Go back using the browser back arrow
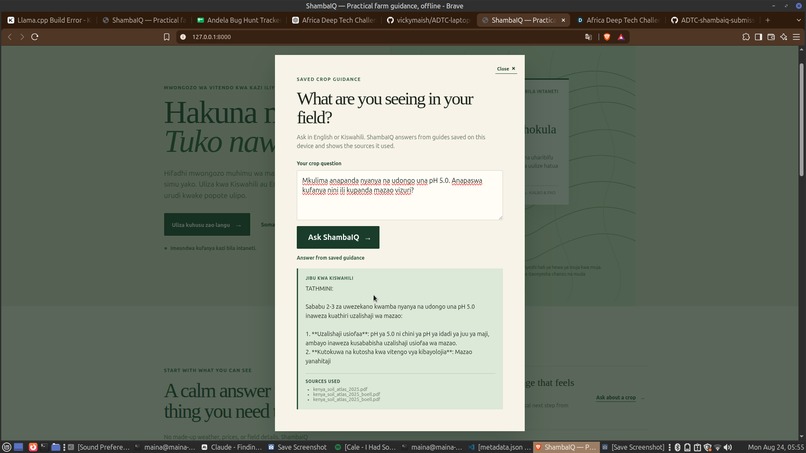Screen dimensions: 806x453 [9, 37]
